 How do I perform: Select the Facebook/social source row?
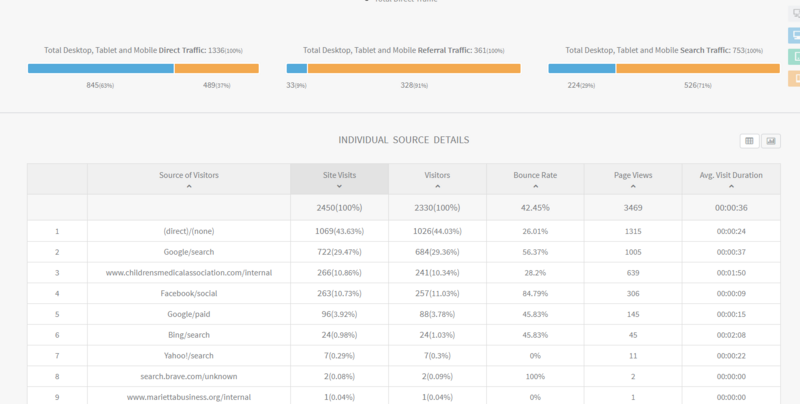pyautogui.click(x=188, y=293)
